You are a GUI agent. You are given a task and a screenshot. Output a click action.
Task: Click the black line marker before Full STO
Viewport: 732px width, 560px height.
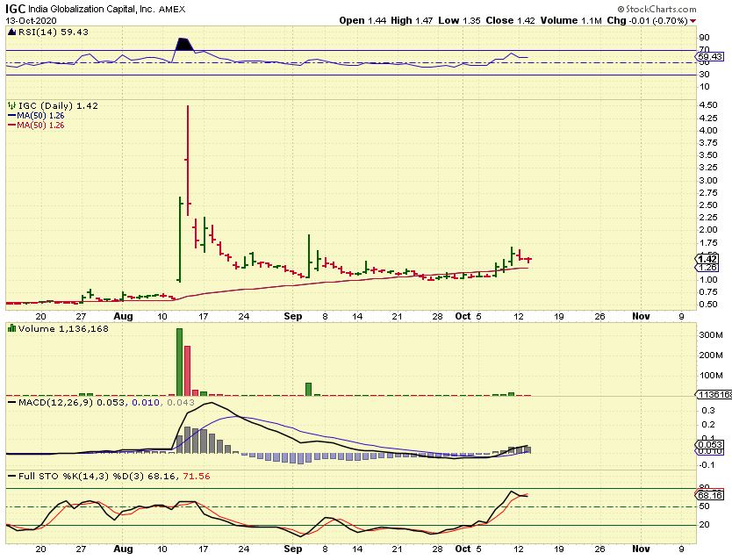pyautogui.click(x=12, y=476)
